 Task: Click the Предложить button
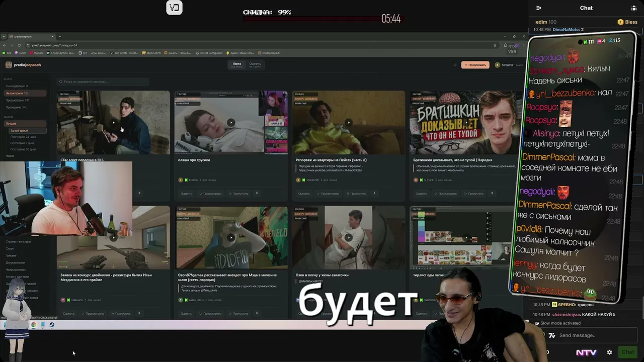coord(475,65)
